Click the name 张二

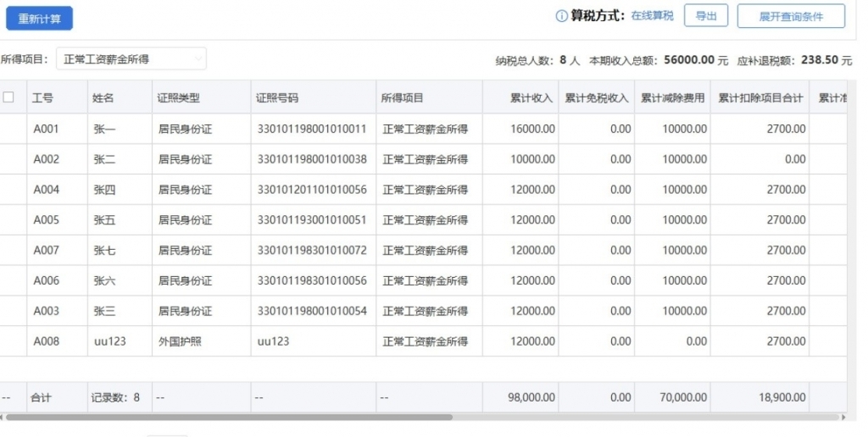104,159
